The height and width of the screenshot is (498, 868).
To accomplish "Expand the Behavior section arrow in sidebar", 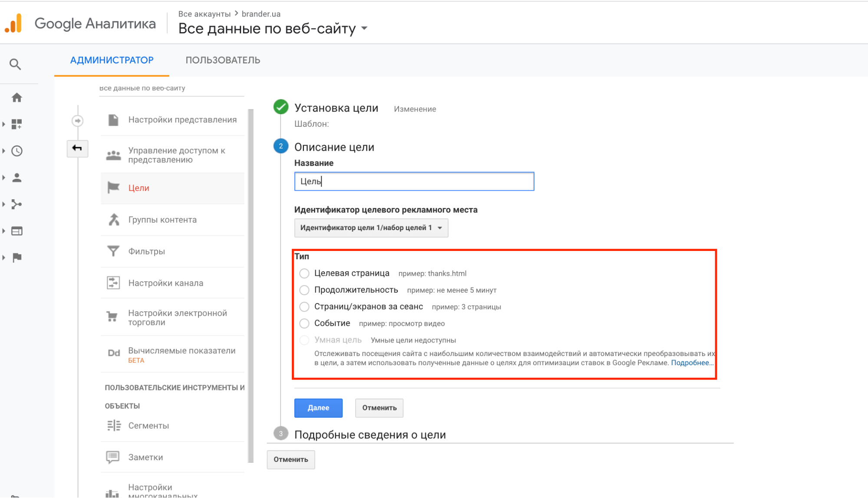I will coord(4,231).
